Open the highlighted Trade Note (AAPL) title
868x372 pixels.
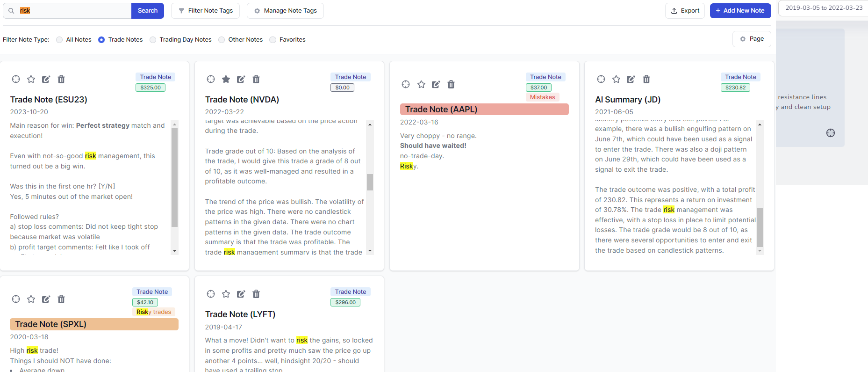484,109
